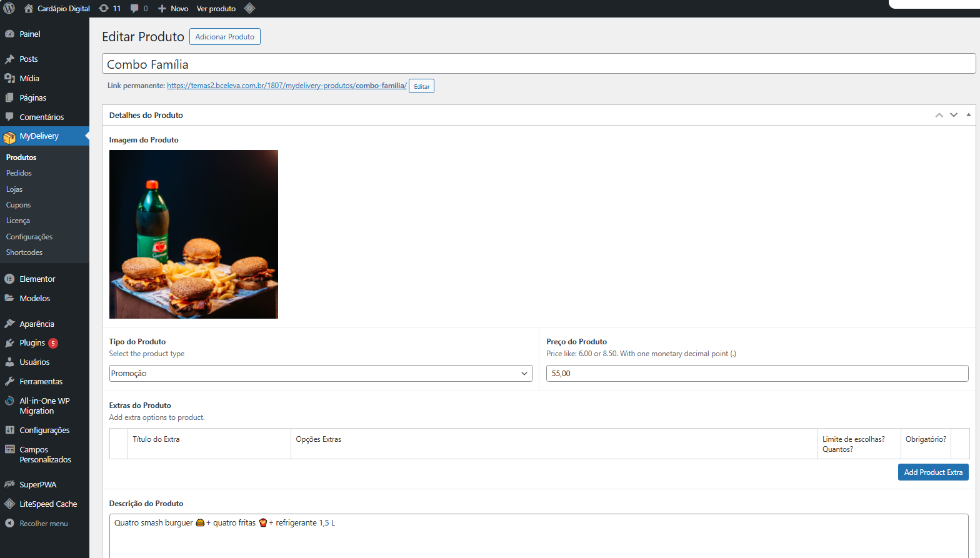
Task: Click the Preço do Produto field
Action: [757, 374]
